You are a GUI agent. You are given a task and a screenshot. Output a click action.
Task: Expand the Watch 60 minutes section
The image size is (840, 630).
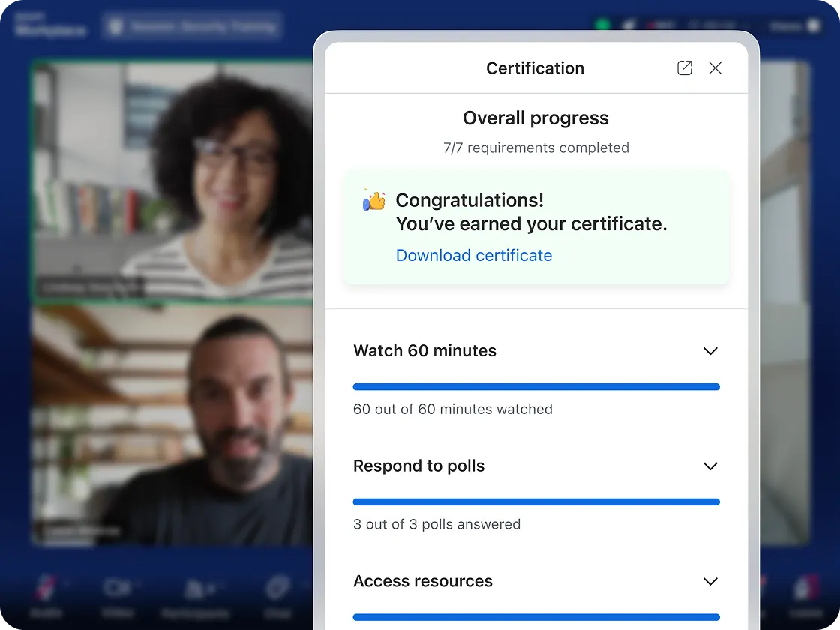(x=709, y=351)
